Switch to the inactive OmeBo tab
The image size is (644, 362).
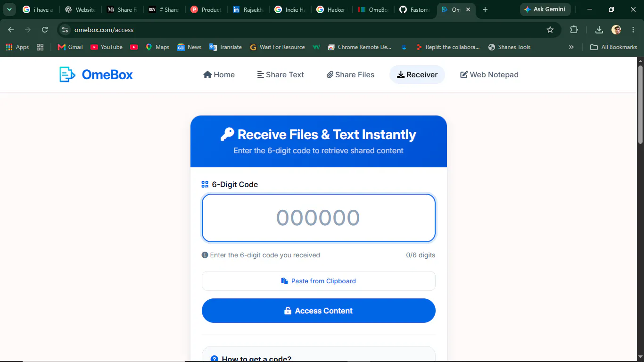pos(374,9)
